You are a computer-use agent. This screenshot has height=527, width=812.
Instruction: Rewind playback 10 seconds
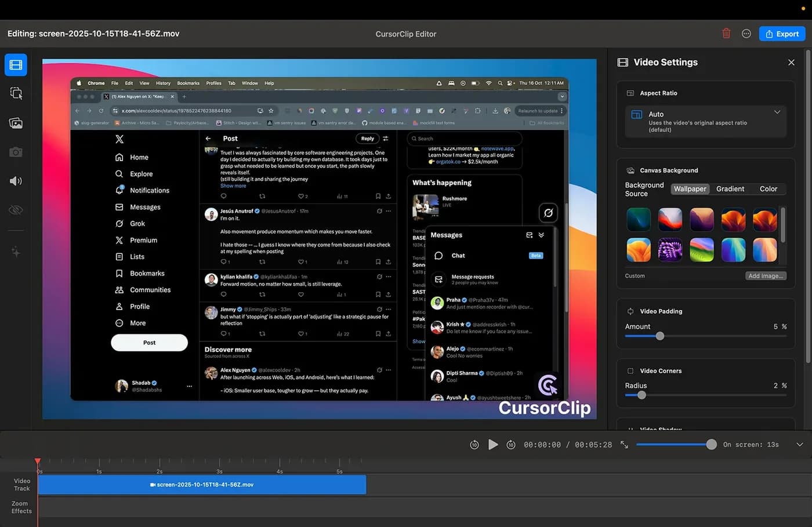474,445
